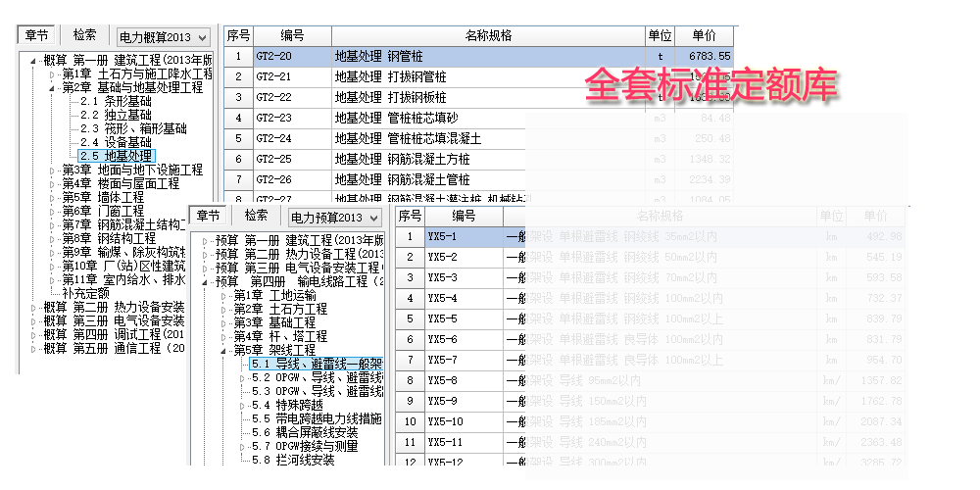The height and width of the screenshot is (490, 980).
Task: Click 编号 column header in upper table
Action: tap(292, 35)
